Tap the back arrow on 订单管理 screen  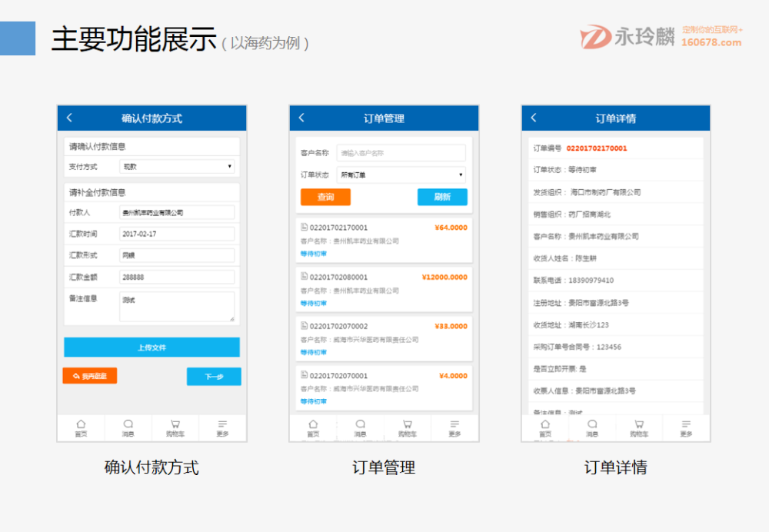(x=303, y=118)
